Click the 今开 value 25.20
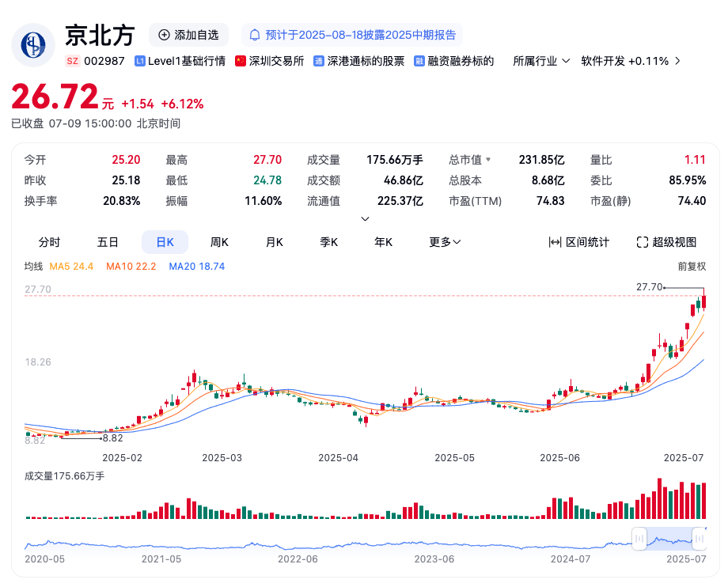The image size is (728, 587). (126, 160)
